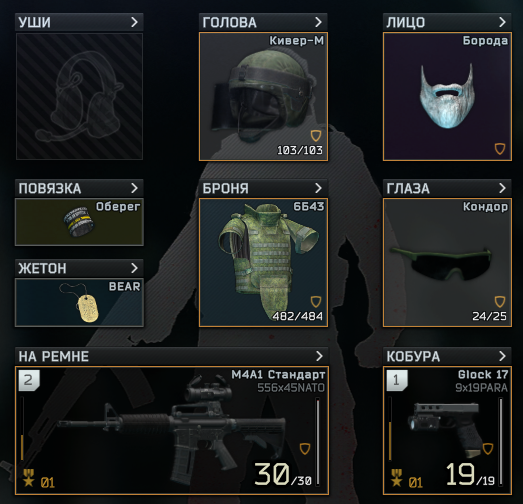Expand the УШИ slot arrow
Image resolution: width=523 pixels, height=504 pixels.
click(134, 22)
